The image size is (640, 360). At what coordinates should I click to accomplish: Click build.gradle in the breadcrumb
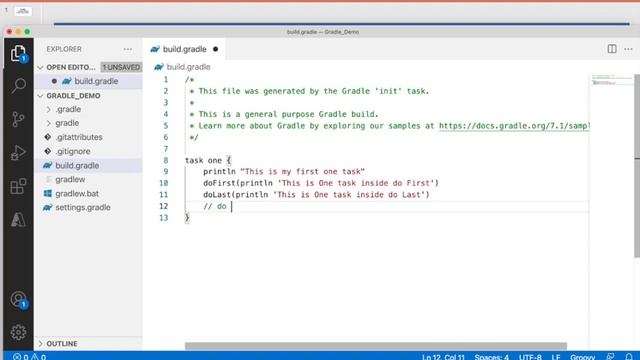point(189,67)
